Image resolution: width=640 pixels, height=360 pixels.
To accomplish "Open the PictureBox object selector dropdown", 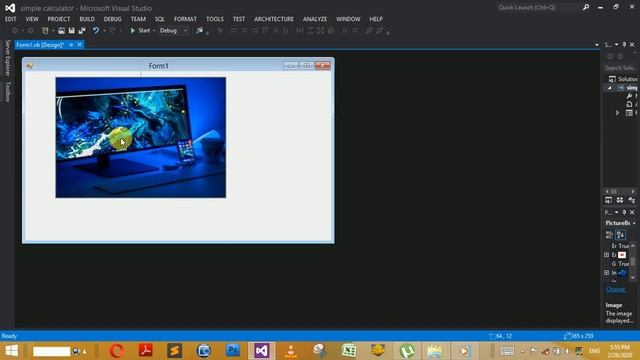I will point(633,223).
